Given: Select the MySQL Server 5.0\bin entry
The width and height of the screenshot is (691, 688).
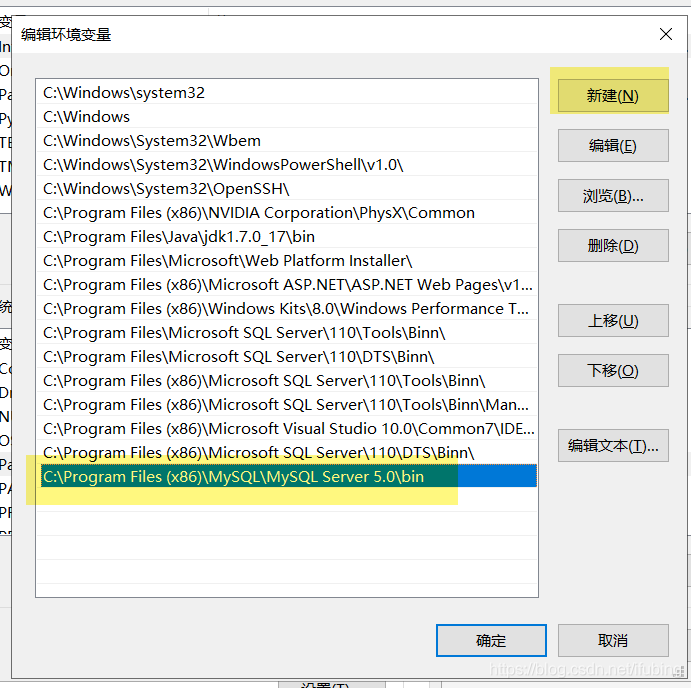Looking at the screenshot, I should click(287, 476).
